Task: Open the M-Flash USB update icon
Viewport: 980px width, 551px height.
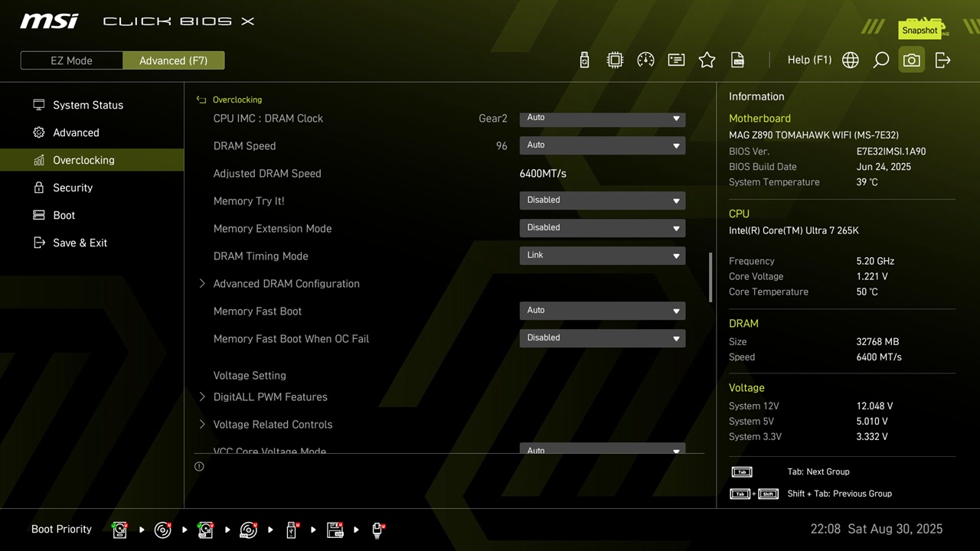Action: 584,60
